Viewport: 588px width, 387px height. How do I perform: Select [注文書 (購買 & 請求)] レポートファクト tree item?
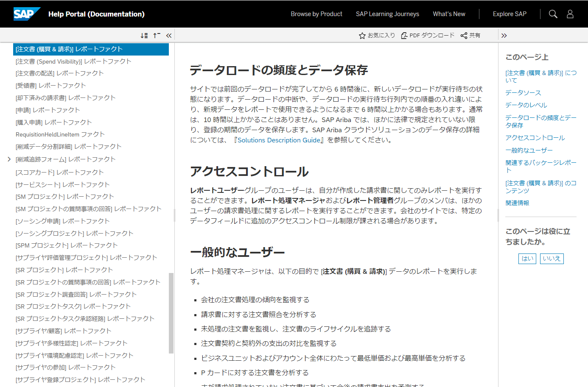click(x=91, y=49)
